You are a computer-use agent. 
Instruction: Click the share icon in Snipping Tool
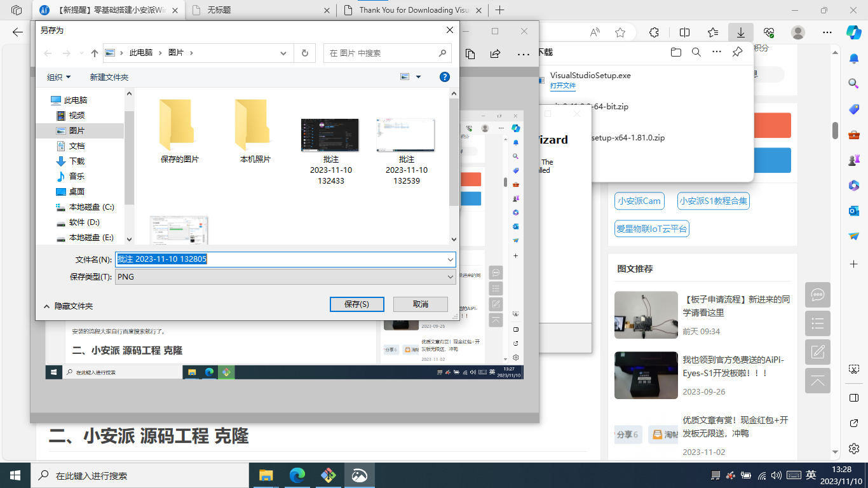point(496,54)
